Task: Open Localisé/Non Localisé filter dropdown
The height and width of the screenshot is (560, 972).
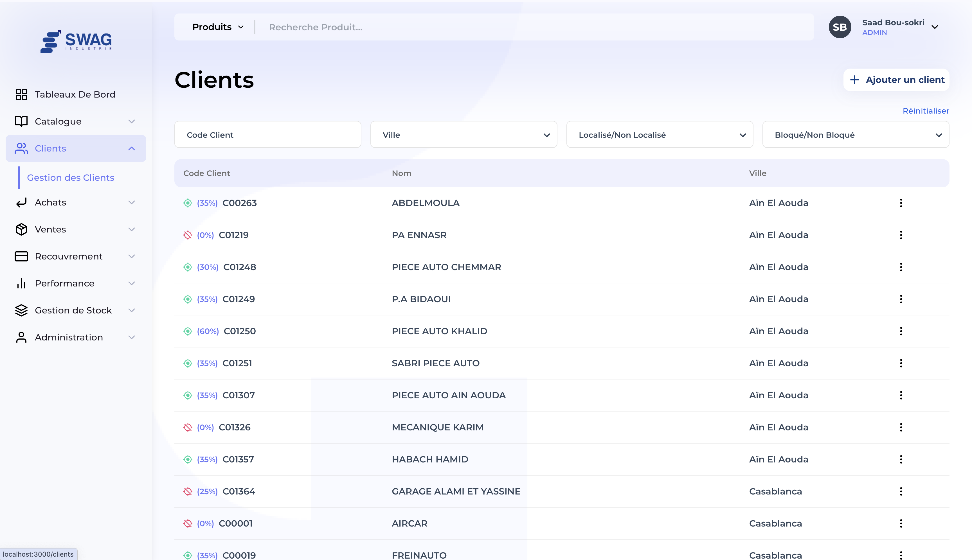Action: click(659, 135)
